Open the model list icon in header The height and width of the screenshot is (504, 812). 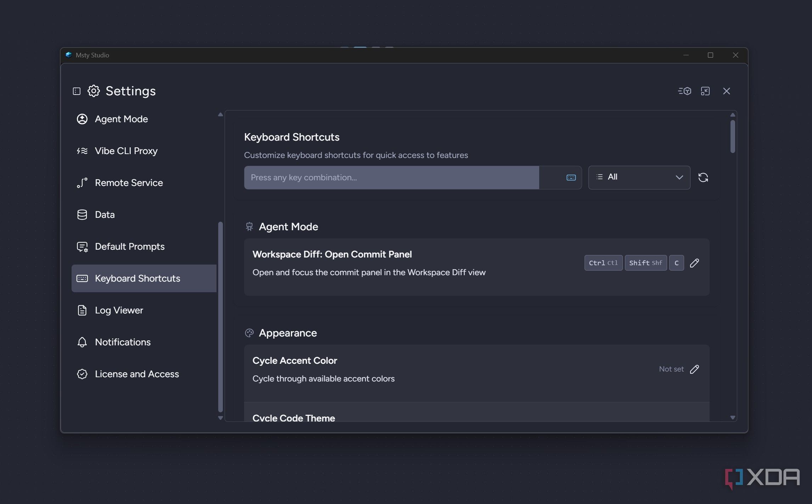tap(684, 91)
